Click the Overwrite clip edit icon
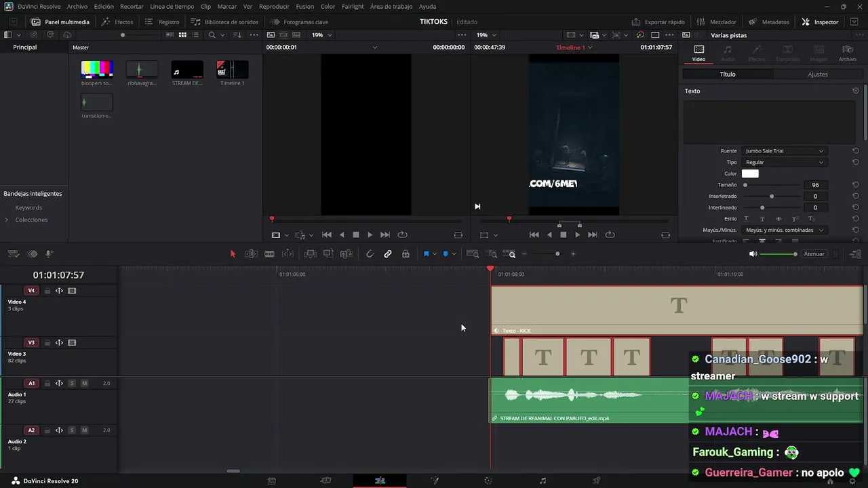This screenshot has height=488, width=868. coord(328,253)
